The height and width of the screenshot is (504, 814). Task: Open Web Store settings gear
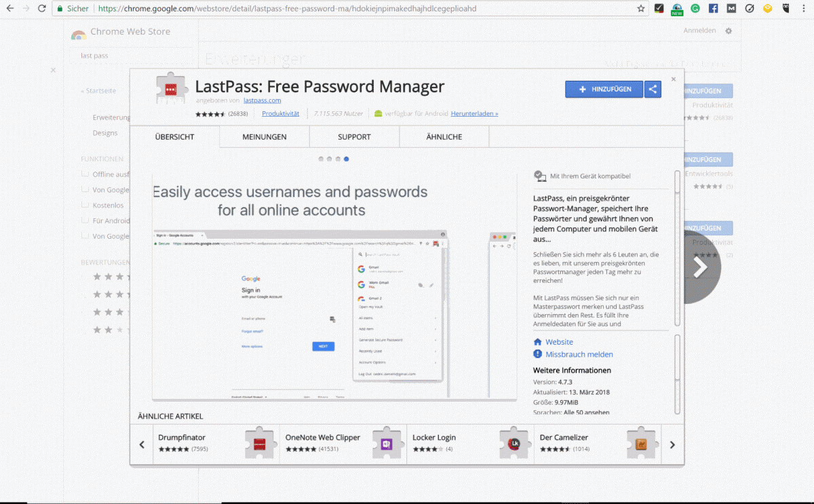tap(729, 31)
